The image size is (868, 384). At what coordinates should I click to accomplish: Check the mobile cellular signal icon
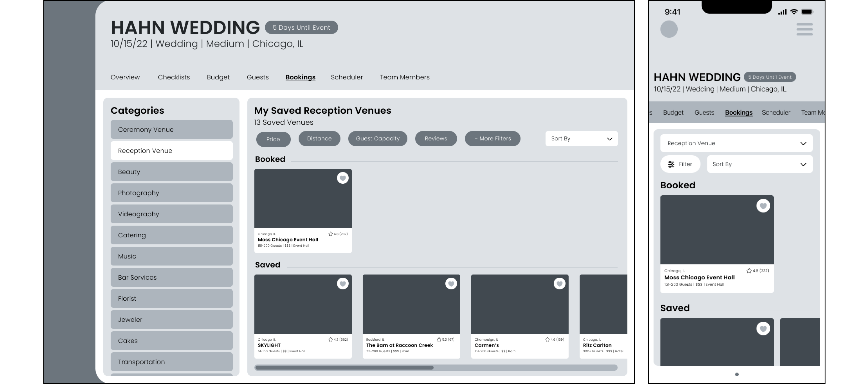point(782,12)
